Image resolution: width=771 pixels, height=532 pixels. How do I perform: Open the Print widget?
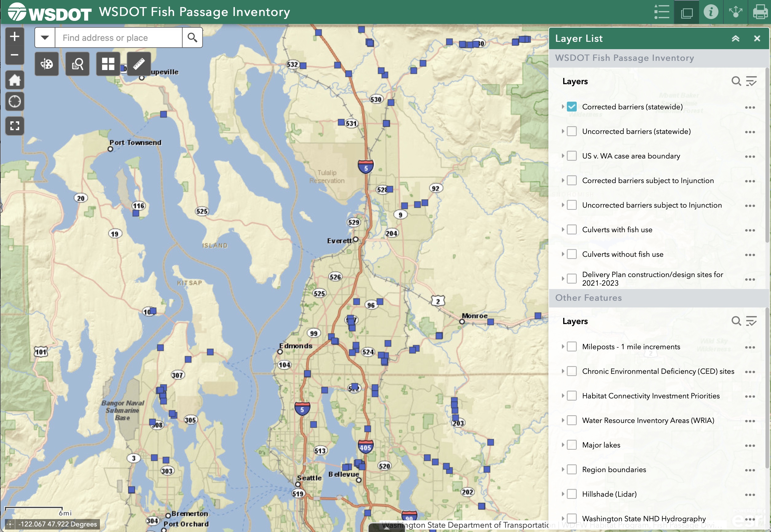coord(760,12)
